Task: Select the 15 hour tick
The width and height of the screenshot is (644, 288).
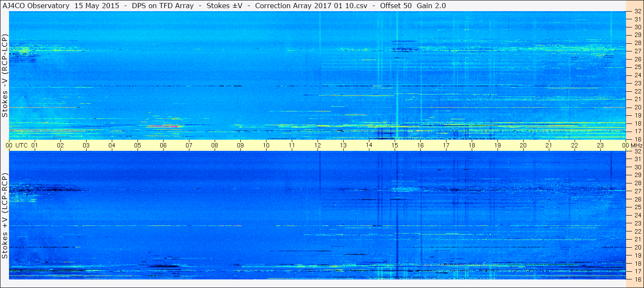Action: tap(395, 146)
